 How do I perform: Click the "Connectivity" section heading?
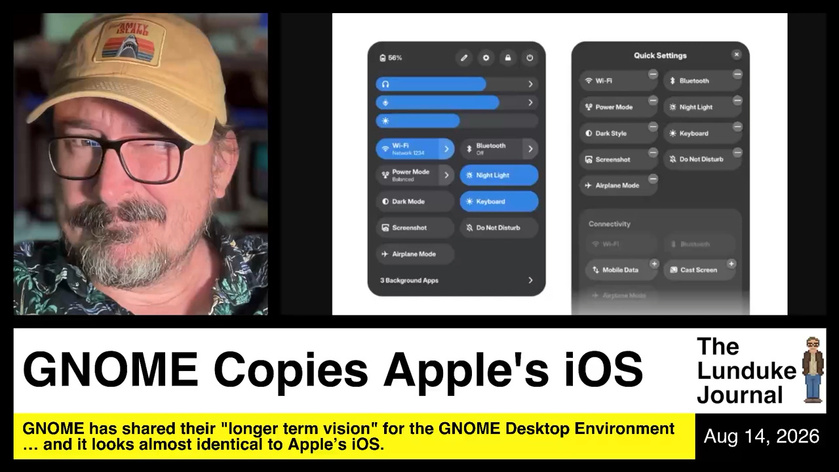[x=609, y=224]
